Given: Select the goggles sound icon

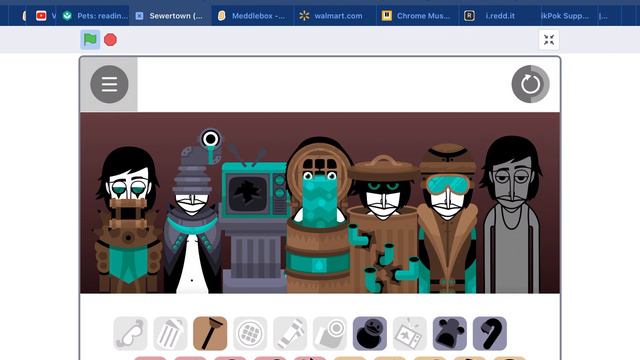Looking at the screenshot, I should coord(130,333).
